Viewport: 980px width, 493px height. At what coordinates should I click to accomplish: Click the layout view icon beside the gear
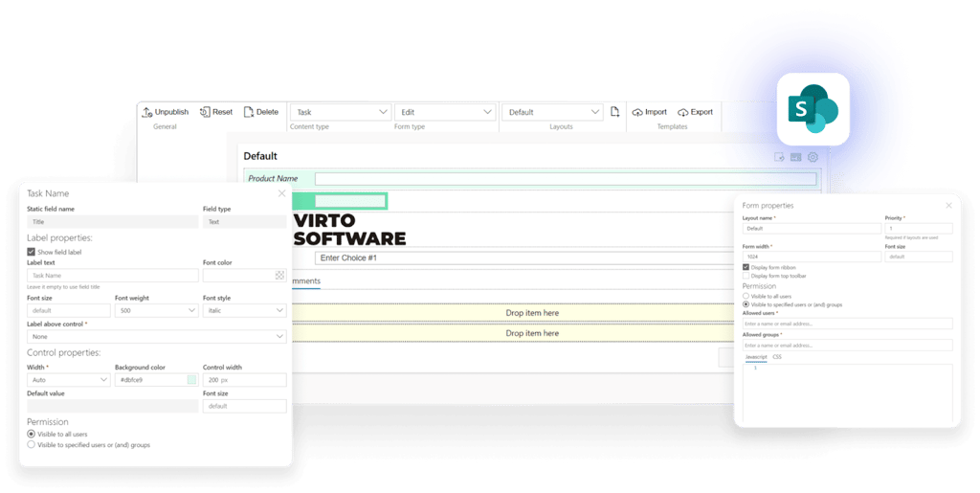(x=795, y=157)
